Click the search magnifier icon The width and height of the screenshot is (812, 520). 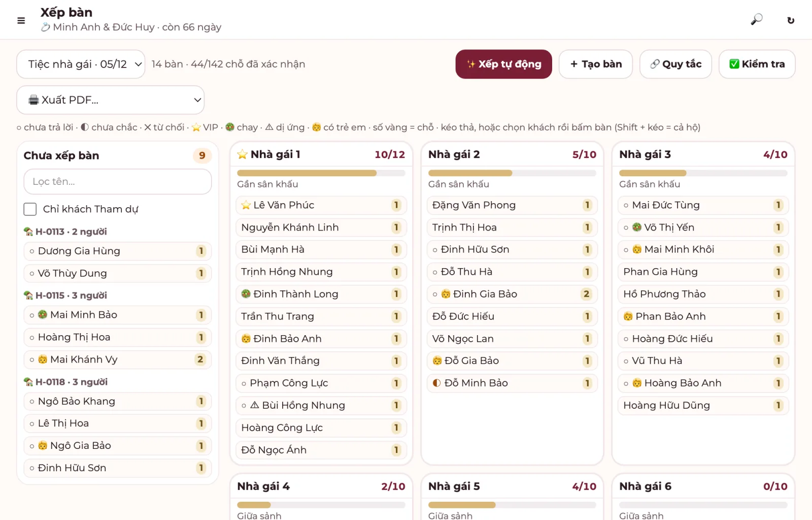(x=757, y=20)
